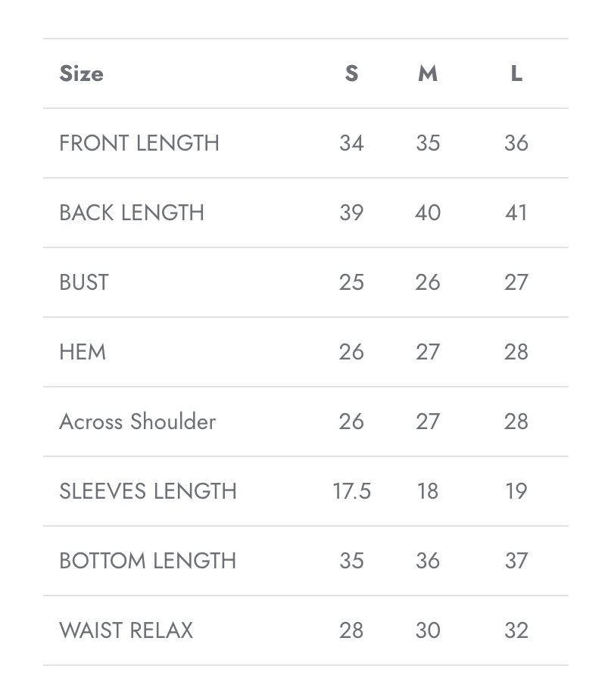Click the Waist Relax large value 32
This screenshot has width=608, height=700.
(516, 631)
